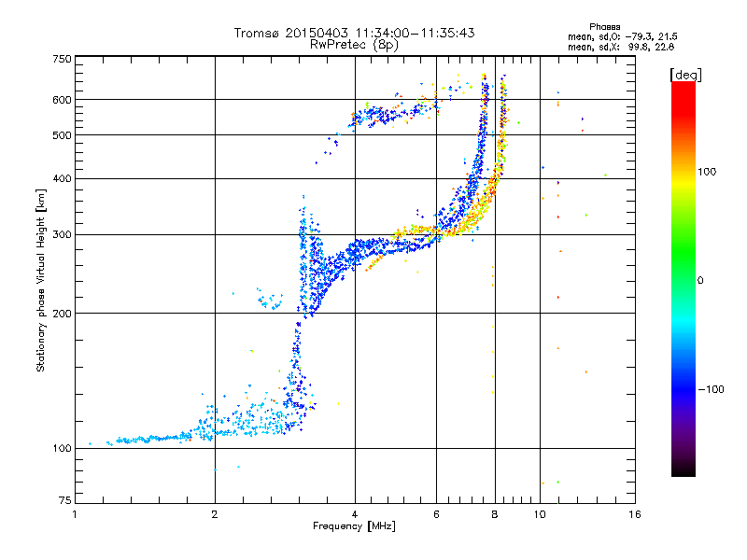This screenshot has height=560, width=747.
Task: Click the x-axis tick label '16'
Action: (x=635, y=514)
